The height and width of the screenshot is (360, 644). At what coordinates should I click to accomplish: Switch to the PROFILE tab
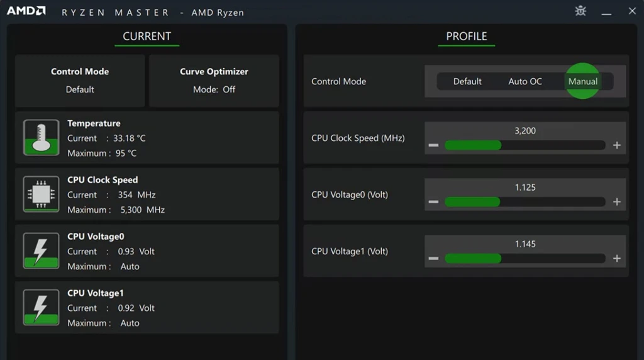coord(466,36)
